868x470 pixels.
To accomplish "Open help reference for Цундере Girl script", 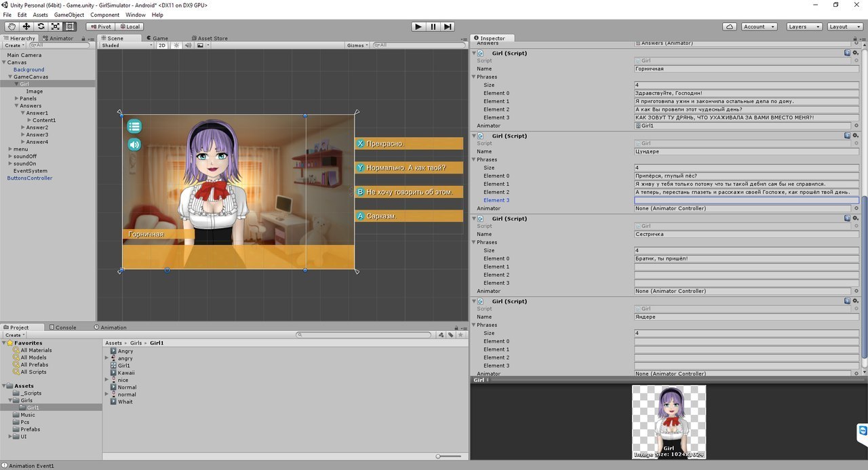I will [848, 135].
